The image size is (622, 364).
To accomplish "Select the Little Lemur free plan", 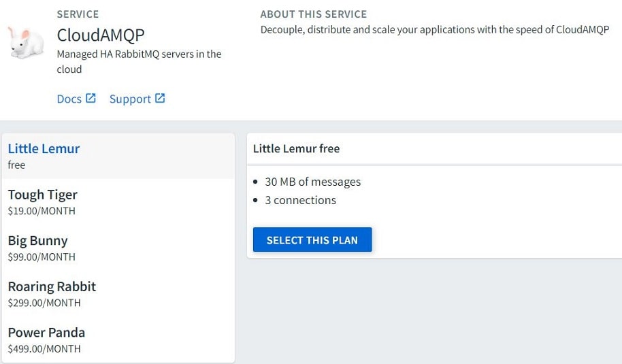I will tap(118, 156).
